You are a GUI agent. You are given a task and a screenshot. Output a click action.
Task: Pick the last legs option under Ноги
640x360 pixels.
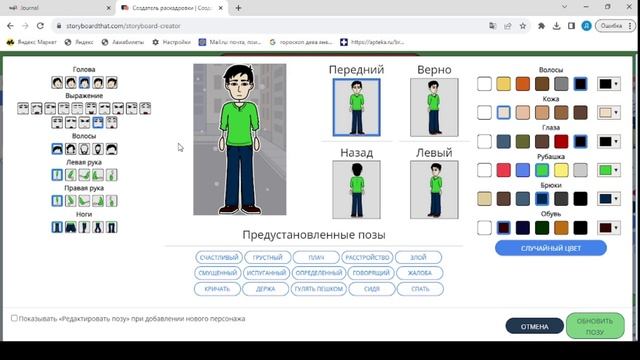111,227
